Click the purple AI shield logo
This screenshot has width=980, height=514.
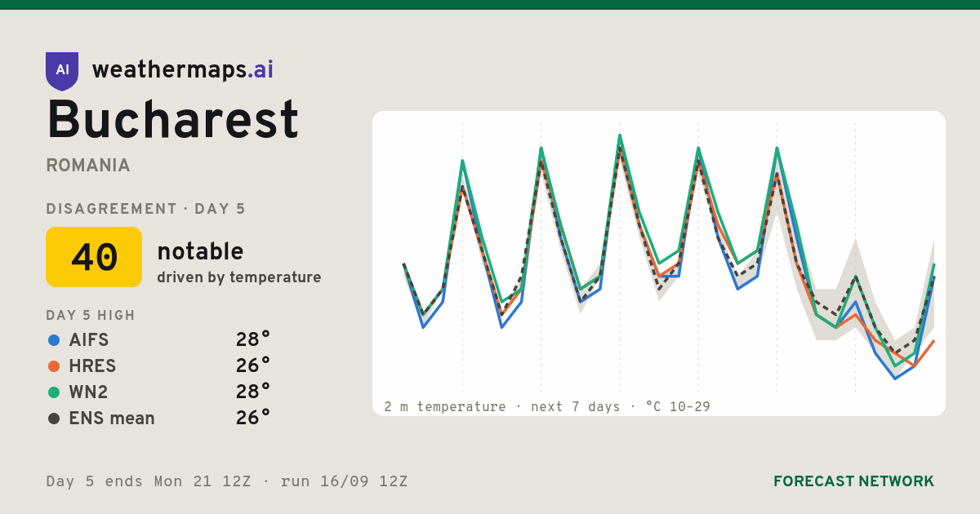pos(62,70)
